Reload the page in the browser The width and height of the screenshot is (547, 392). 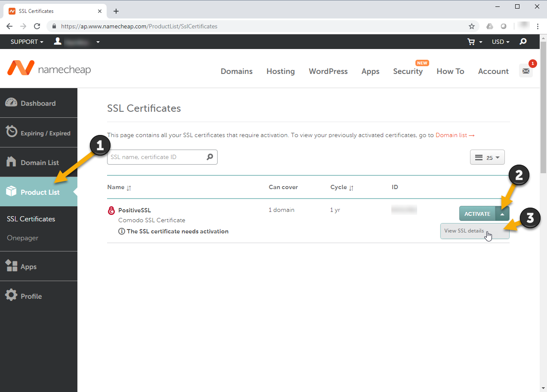click(x=37, y=26)
